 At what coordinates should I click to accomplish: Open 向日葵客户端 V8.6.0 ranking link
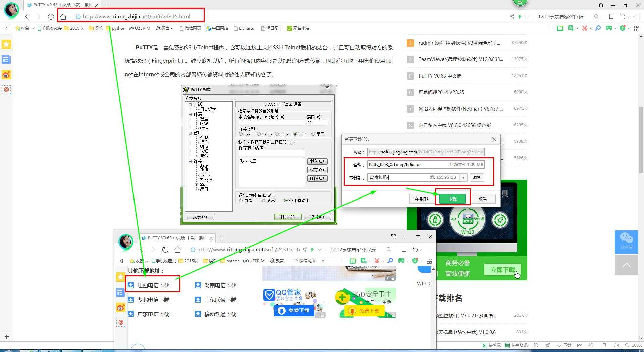coord(454,125)
